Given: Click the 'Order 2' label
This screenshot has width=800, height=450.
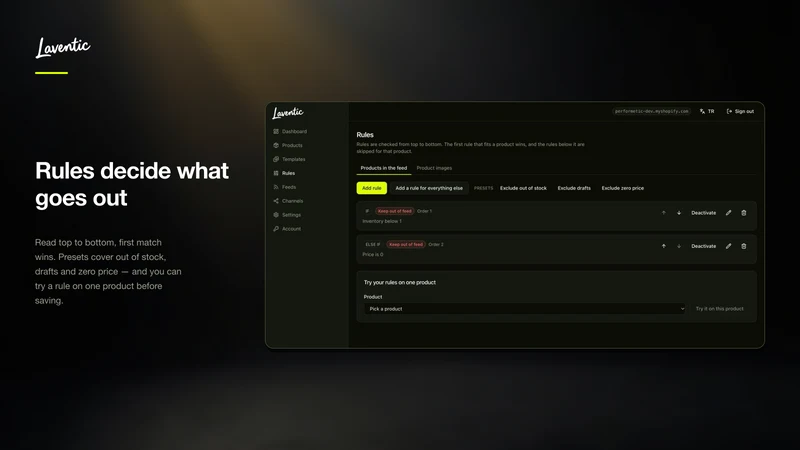Looking at the screenshot, I should click(x=436, y=244).
